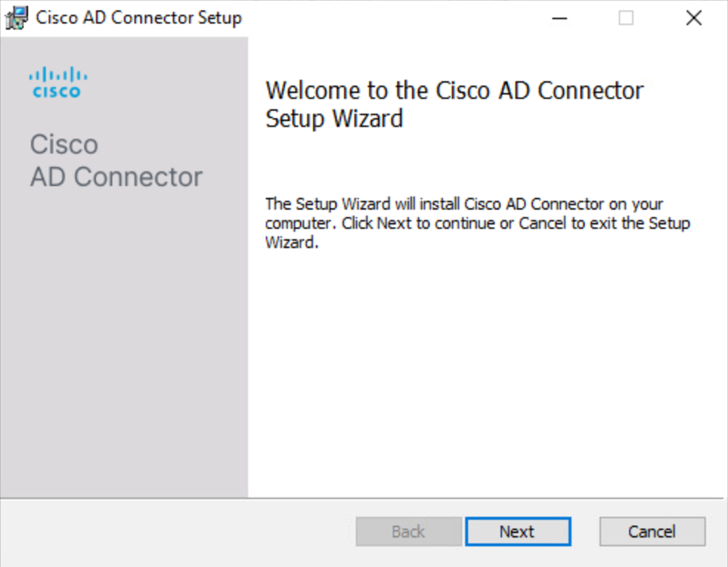Minimize the Cisco AD Connector Setup window
Image resolution: width=728 pixels, height=567 pixels.
[559, 18]
